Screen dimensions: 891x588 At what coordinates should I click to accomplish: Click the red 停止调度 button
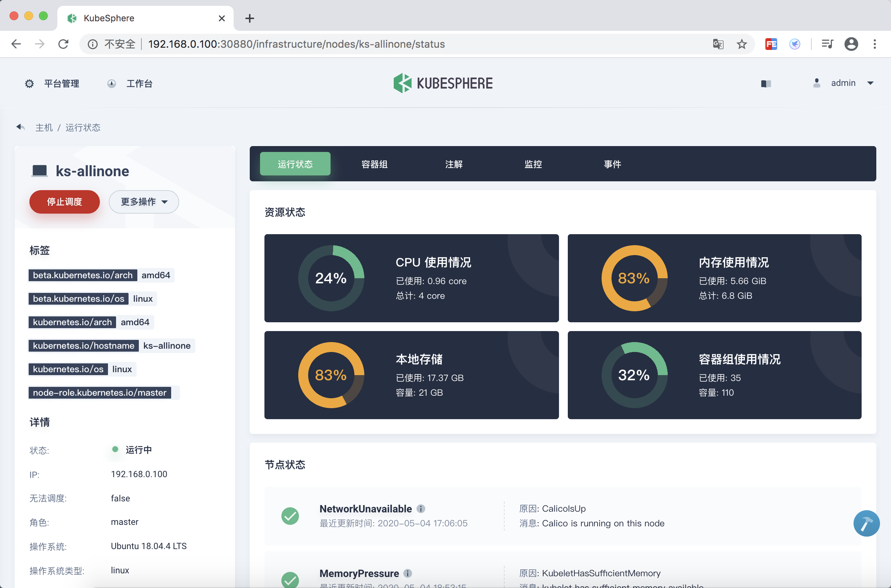tap(65, 202)
